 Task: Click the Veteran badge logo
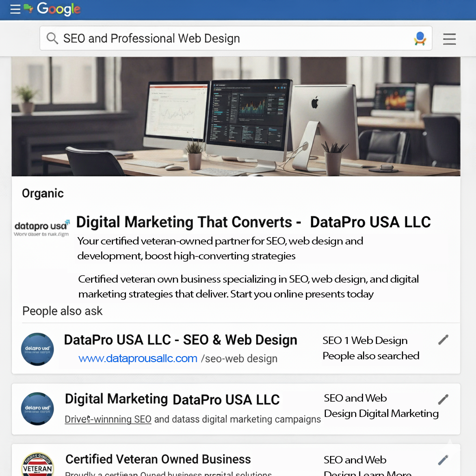point(38,465)
